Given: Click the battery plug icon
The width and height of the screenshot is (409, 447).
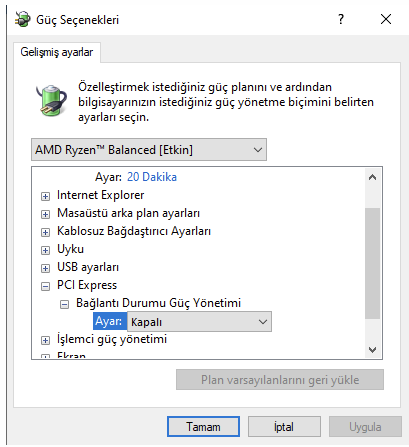Looking at the screenshot, I should pos(51,100).
